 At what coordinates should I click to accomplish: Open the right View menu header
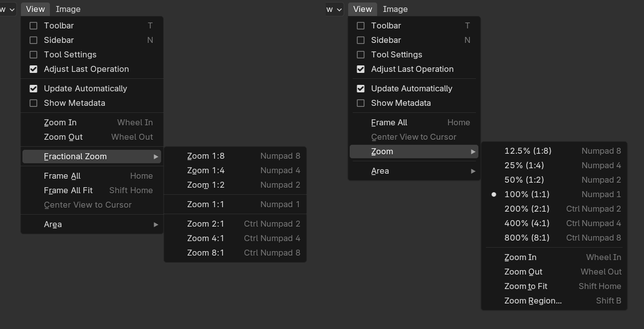tap(363, 9)
